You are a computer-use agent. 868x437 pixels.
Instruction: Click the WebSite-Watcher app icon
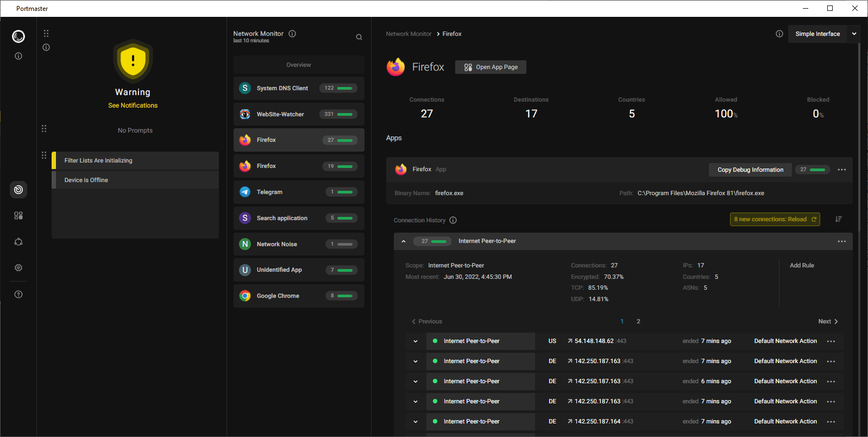pyautogui.click(x=245, y=114)
